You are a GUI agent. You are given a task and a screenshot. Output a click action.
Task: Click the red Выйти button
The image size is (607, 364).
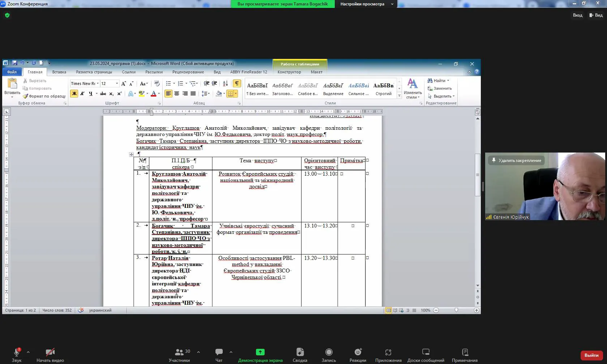[591, 355]
